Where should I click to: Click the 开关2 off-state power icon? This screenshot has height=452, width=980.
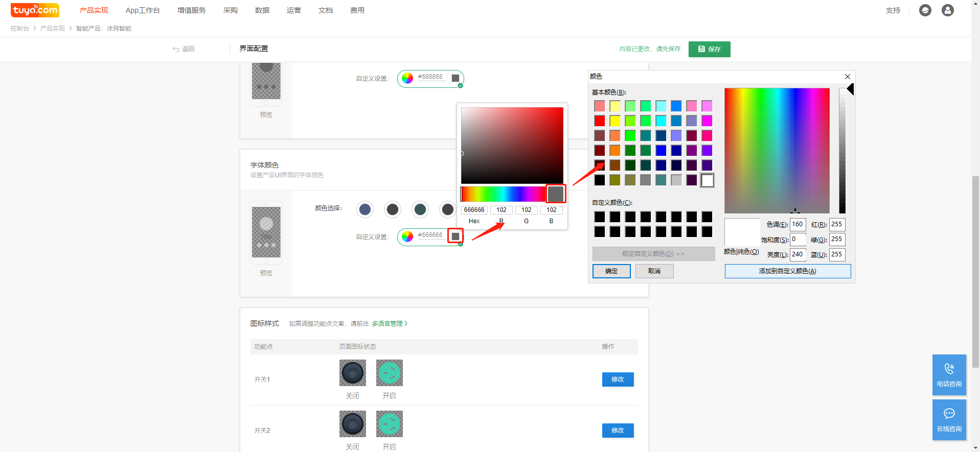coord(353,424)
